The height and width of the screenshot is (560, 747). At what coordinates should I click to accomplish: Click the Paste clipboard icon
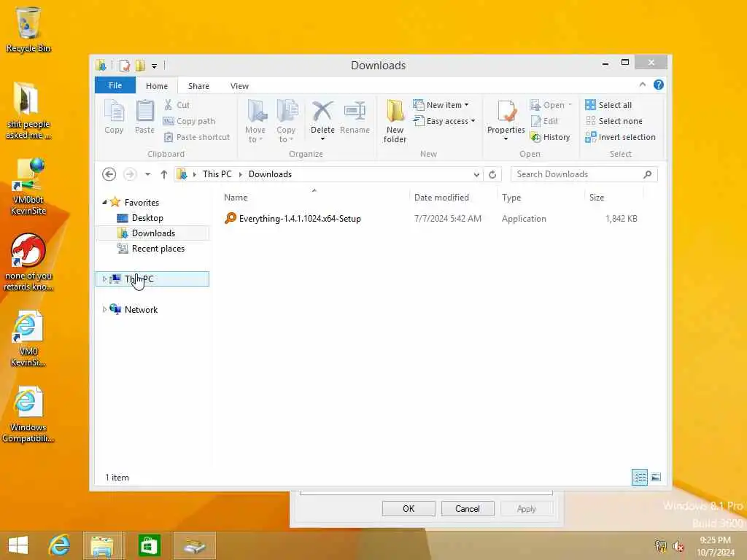pyautogui.click(x=145, y=117)
